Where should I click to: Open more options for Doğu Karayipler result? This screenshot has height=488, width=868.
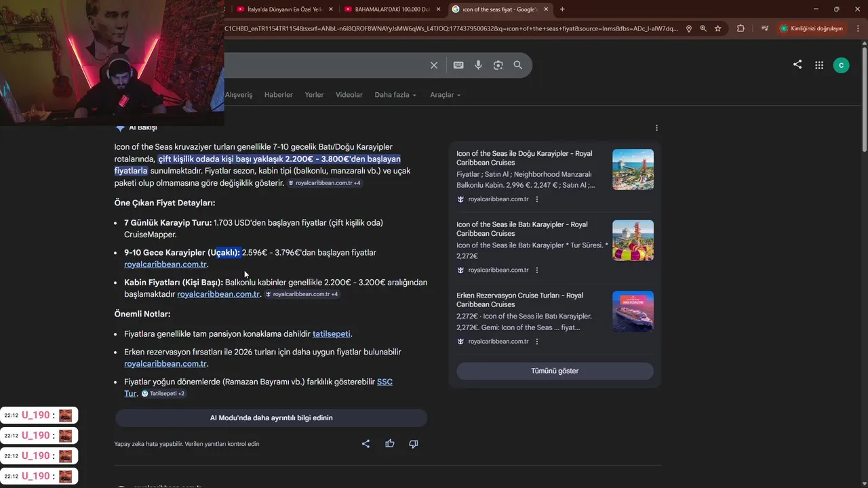(x=537, y=199)
